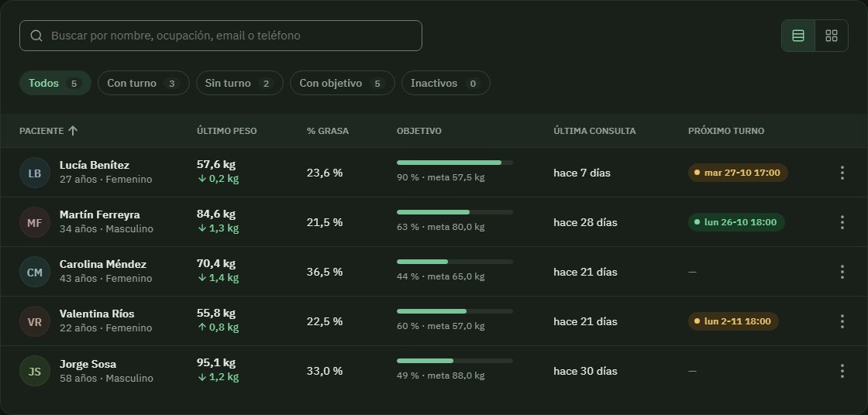Sort by the Paciente column header
Viewport: 868px width, 415px height.
coord(48,131)
